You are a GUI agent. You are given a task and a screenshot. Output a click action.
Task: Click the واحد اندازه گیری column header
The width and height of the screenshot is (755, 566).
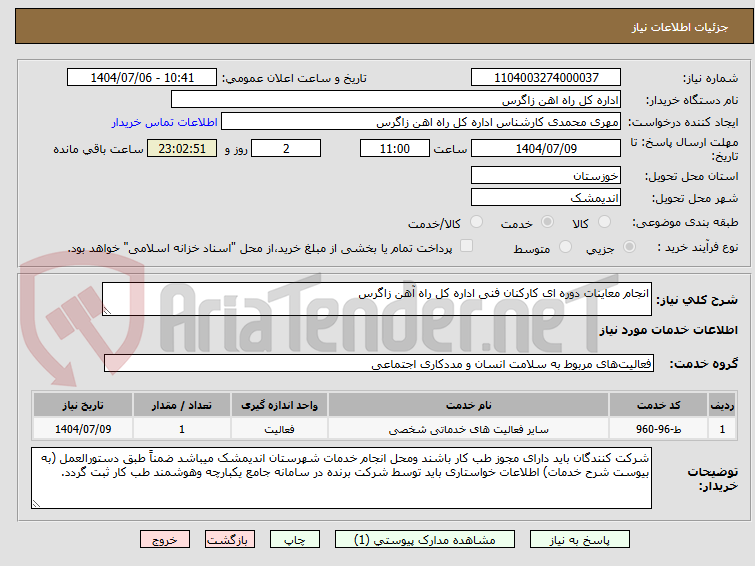pyautogui.click(x=279, y=405)
